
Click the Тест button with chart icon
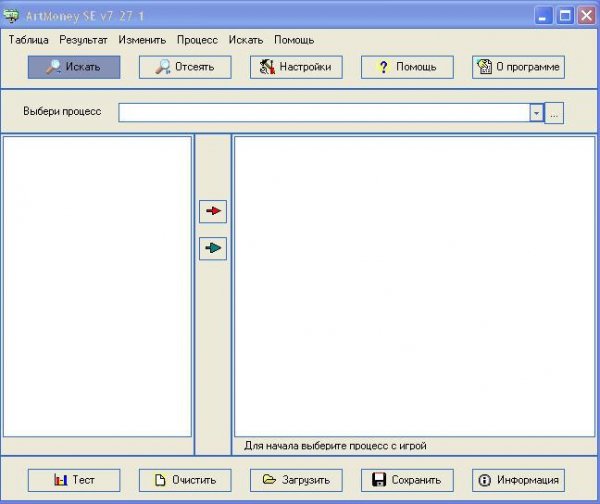[74, 480]
